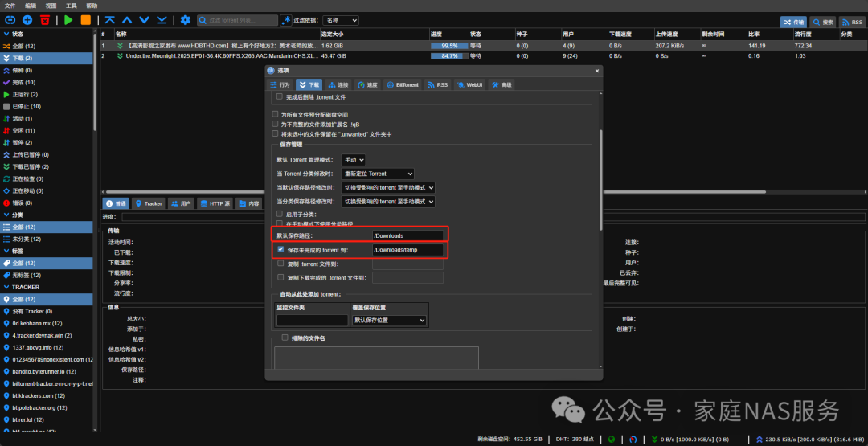
Task: Switch to BitTorrent options tab
Action: (403, 84)
